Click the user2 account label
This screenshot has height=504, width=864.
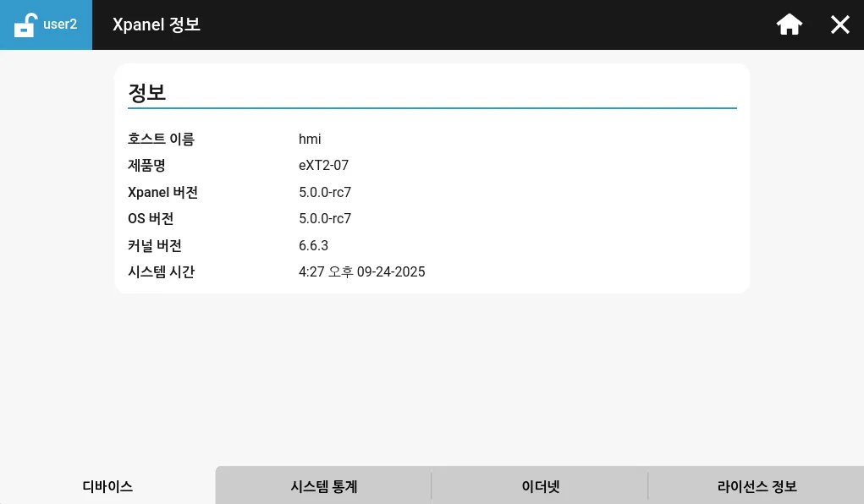60,25
